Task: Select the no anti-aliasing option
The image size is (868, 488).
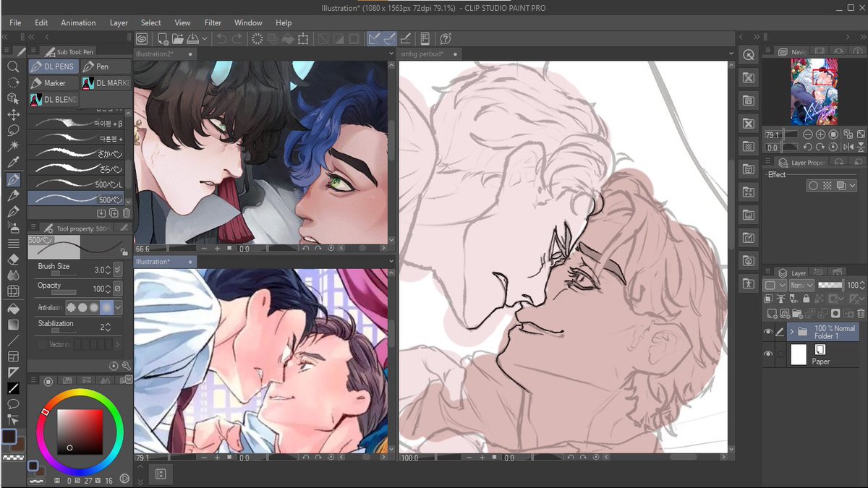Action: pos(71,307)
